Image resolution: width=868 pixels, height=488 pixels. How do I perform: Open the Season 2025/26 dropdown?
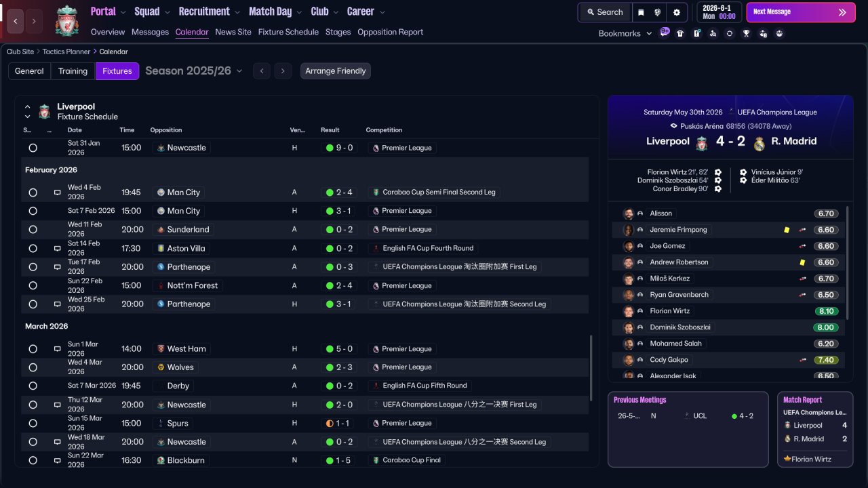point(194,71)
